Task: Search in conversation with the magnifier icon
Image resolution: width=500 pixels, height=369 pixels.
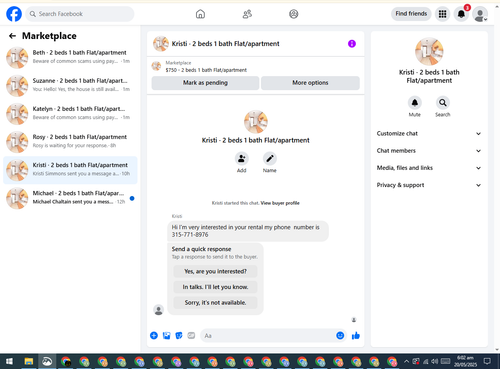Action: 443,103
